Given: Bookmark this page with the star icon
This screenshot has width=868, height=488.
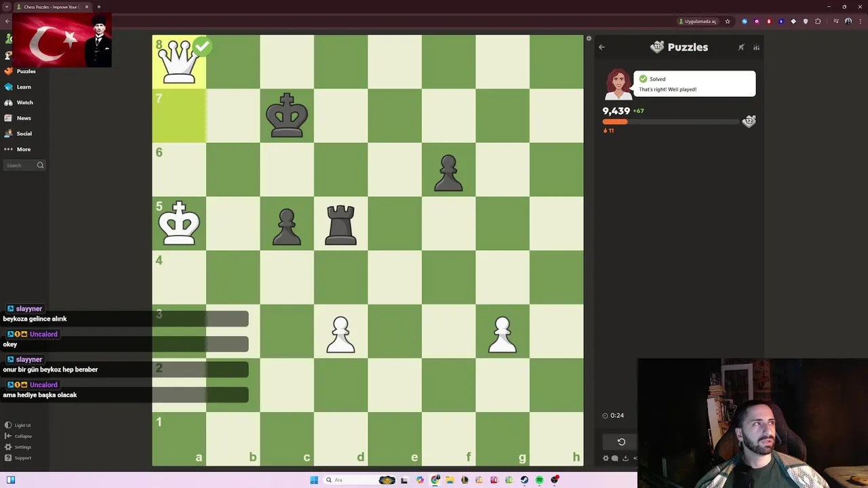Looking at the screenshot, I should tap(728, 22).
